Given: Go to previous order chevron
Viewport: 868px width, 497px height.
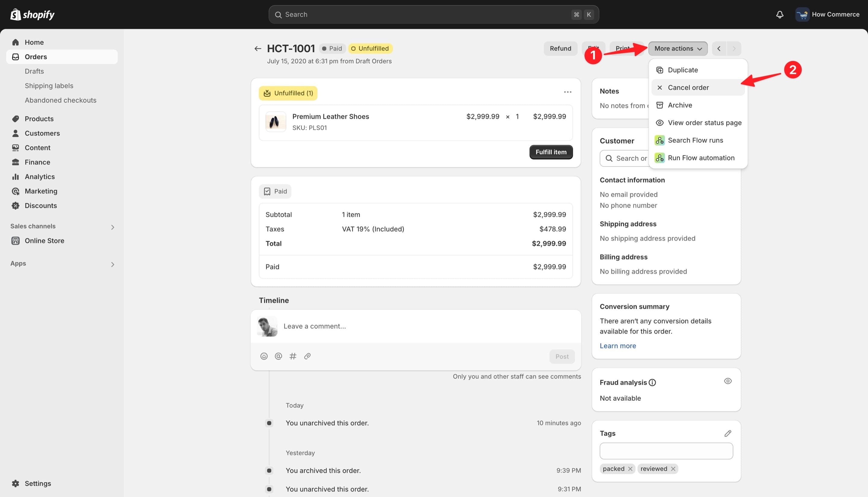Looking at the screenshot, I should (719, 49).
